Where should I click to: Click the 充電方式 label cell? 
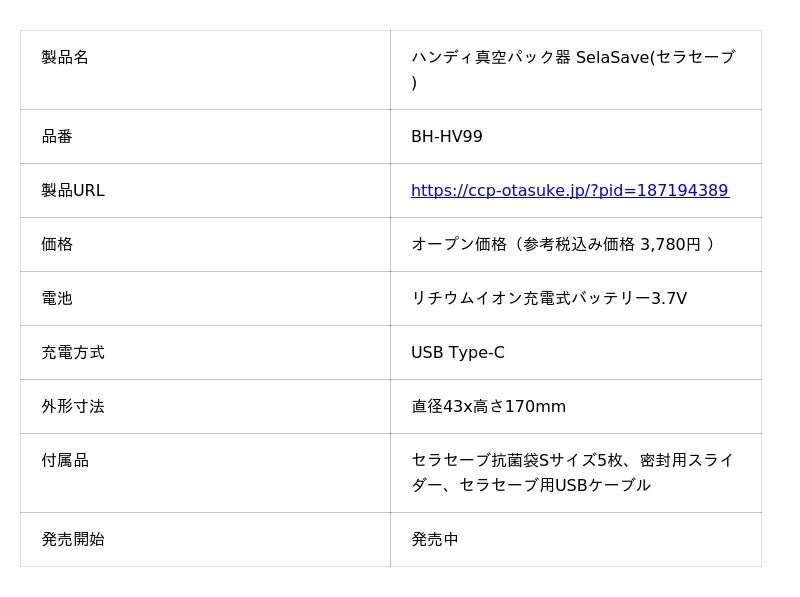(72, 352)
